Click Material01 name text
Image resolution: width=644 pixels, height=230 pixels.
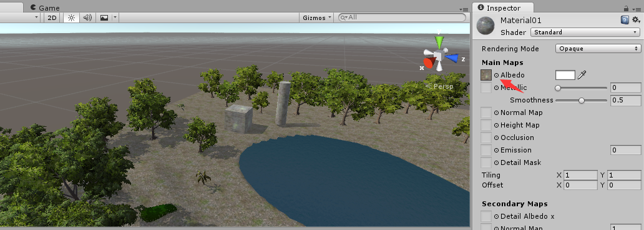coord(521,20)
